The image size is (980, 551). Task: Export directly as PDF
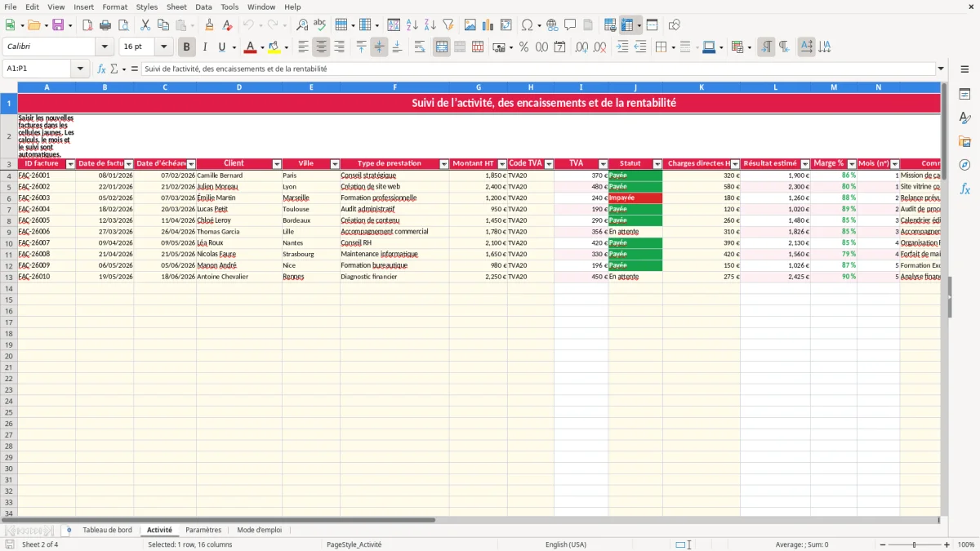(x=87, y=25)
